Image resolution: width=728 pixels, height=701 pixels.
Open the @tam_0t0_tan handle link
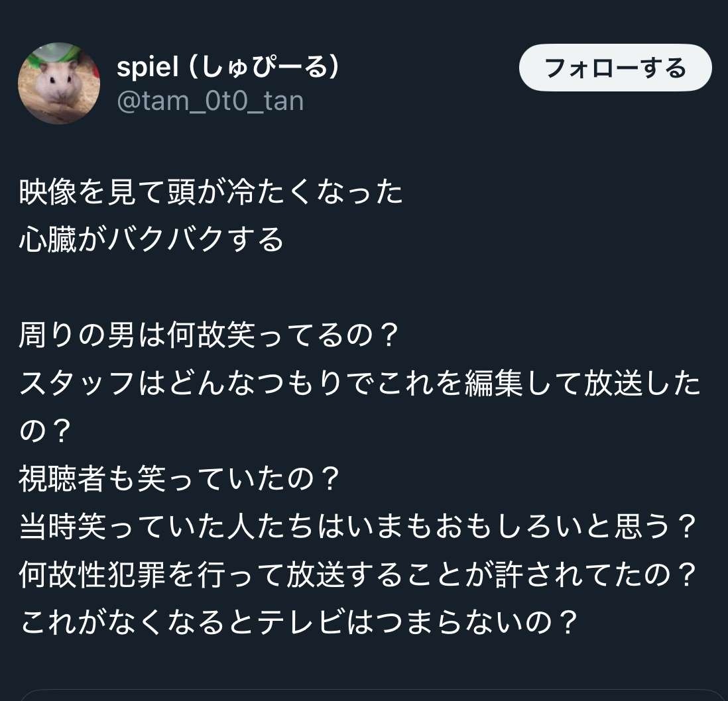210,101
